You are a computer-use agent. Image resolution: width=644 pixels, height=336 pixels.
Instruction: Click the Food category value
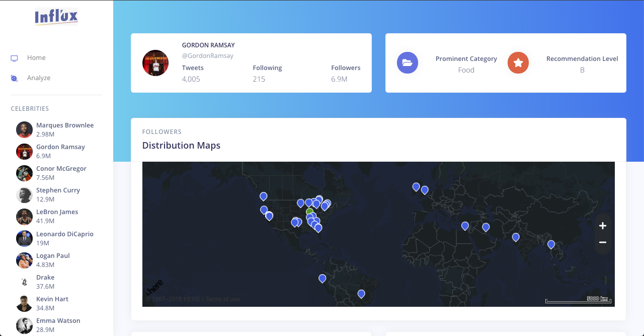(466, 70)
